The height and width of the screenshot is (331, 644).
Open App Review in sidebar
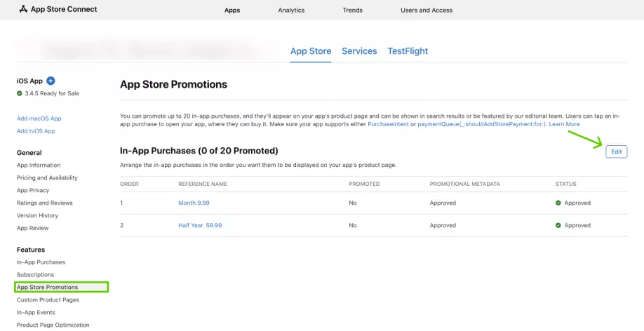click(33, 228)
